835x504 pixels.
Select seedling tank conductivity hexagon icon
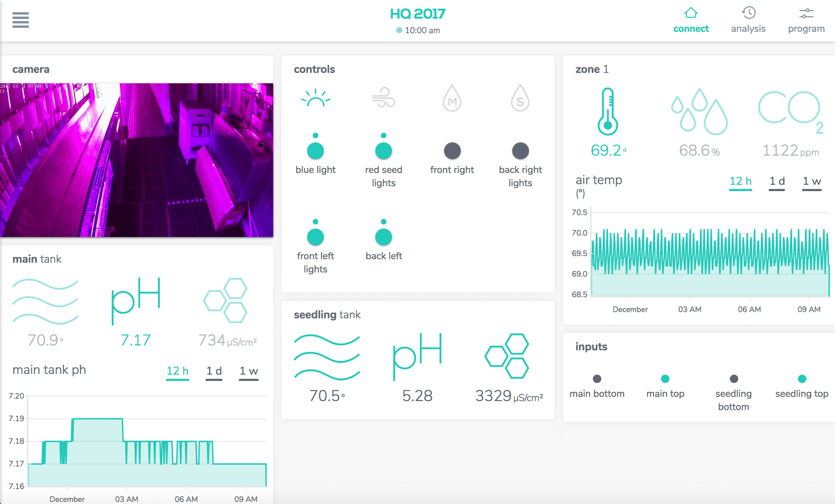tap(507, 356)
